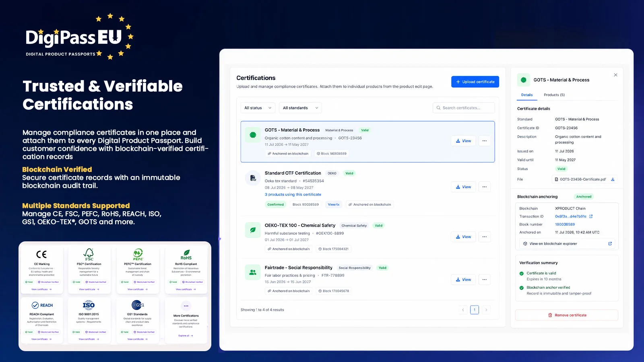Screen dimensions: 644x362
Task: Click View certificate on REACH Compliant card
Action: 41,339
